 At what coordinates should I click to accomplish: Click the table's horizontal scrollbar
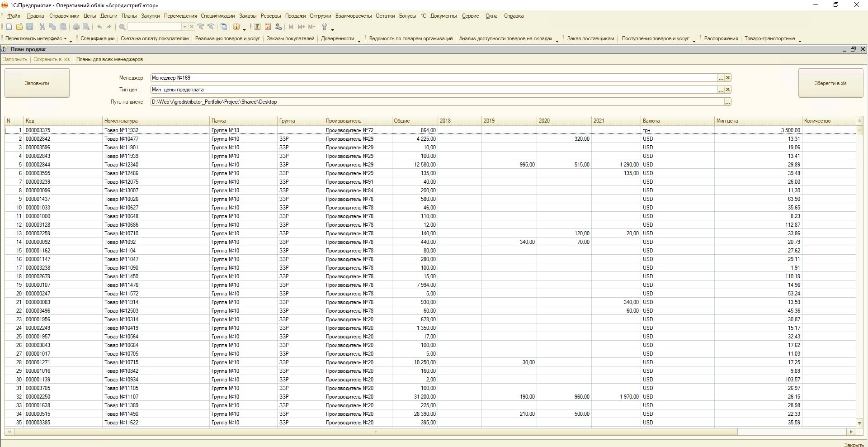[375, 432]
